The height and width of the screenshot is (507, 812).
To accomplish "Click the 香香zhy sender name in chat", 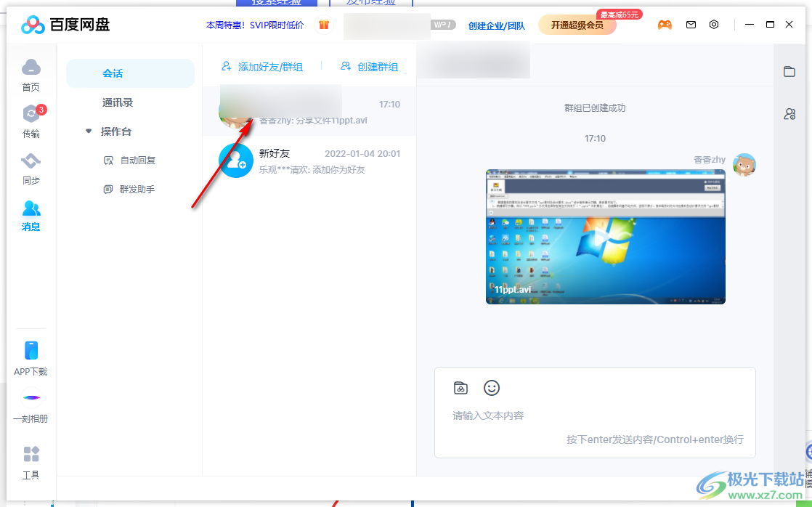I will pos(710,160).
